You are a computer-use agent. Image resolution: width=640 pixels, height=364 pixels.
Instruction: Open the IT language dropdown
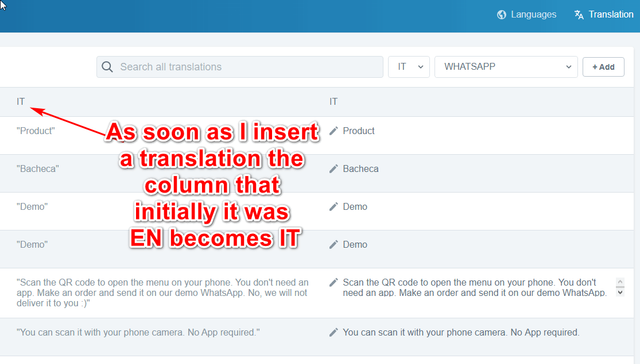click(409, 67)
